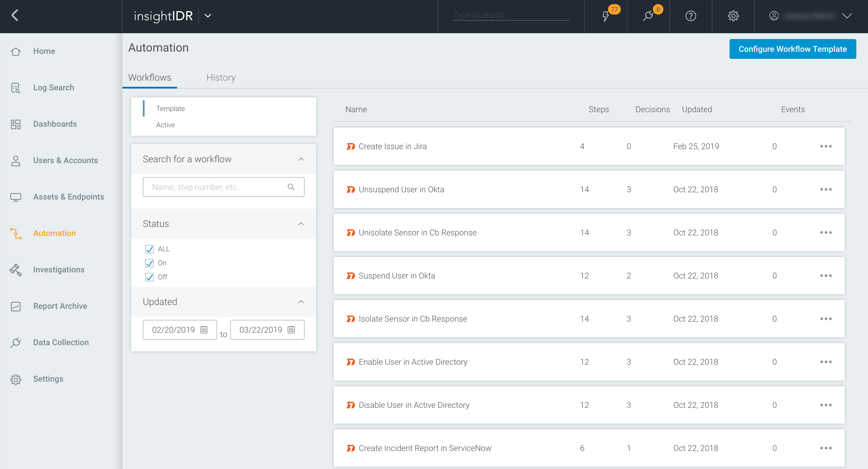Click the 03/22/2019 end date field
Viewport: 868px width, 469px height.
point(267,330)
